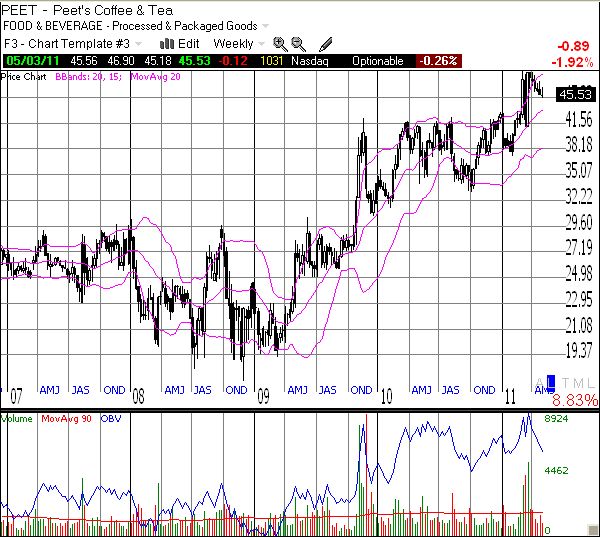Click the BBands: 20, 15 indicator label
The image size is (600, 537).
click(88, 77)
